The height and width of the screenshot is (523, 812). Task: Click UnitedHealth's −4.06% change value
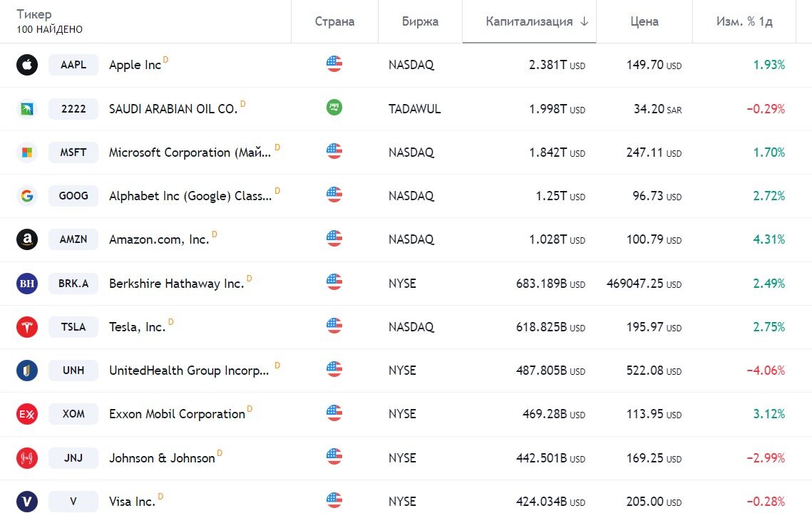click(766, 371)
